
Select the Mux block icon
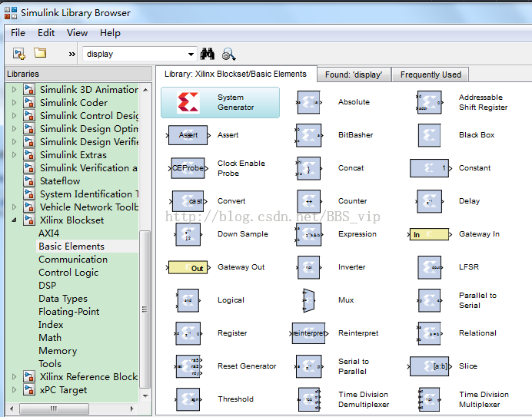tap(308, 300)
